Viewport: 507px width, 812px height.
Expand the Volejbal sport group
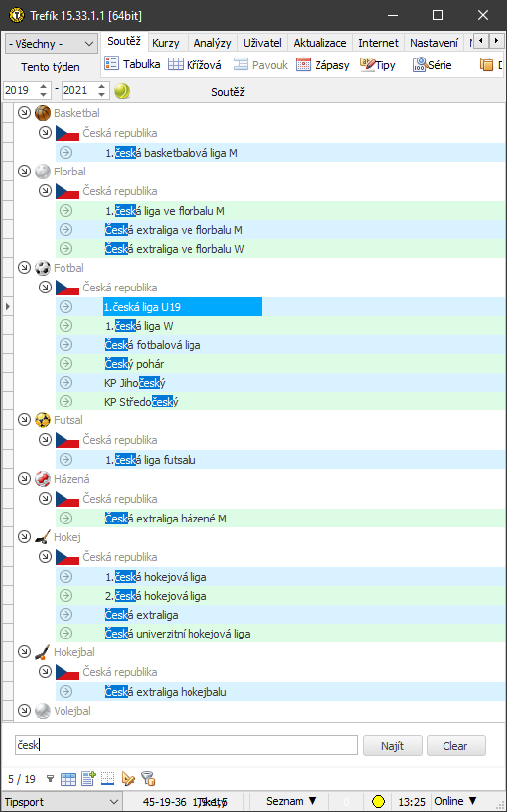[25, 711]
